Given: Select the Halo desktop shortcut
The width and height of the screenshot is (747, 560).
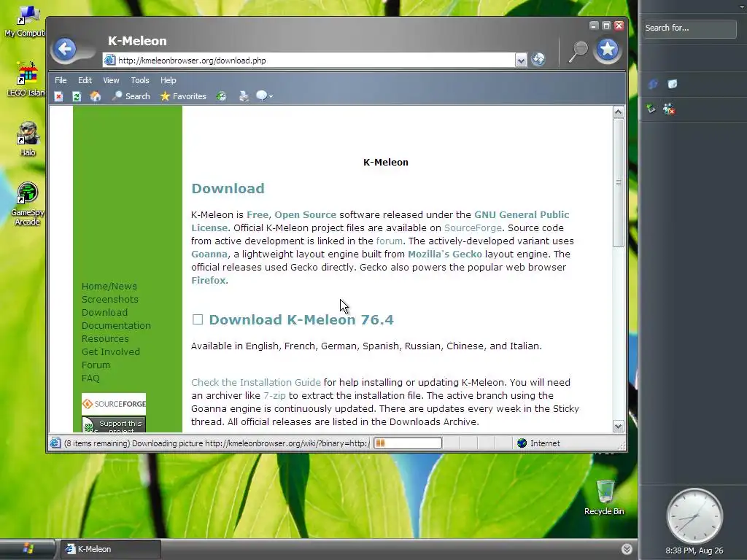Looking at the screenshot, I should click(x=28, y=139).
